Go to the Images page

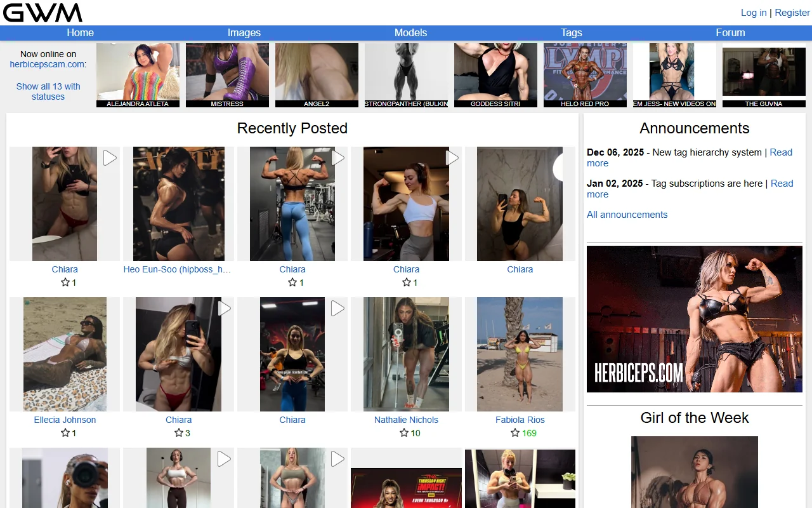tap(244, 32)
